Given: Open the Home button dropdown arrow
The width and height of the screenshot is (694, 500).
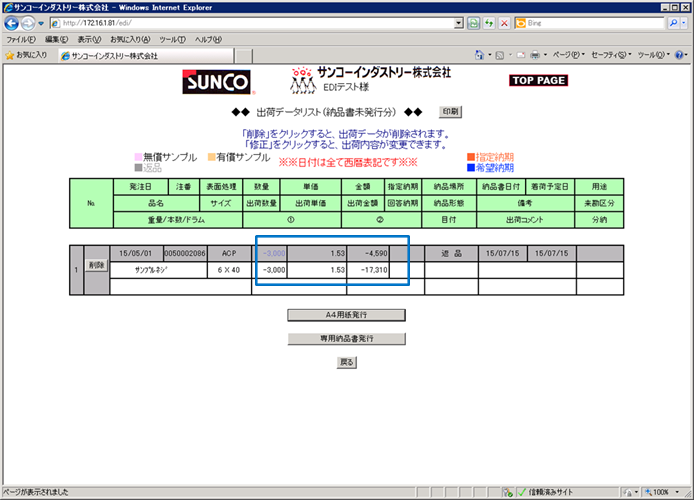Looking at the screenshot, I should click(490, 55).
